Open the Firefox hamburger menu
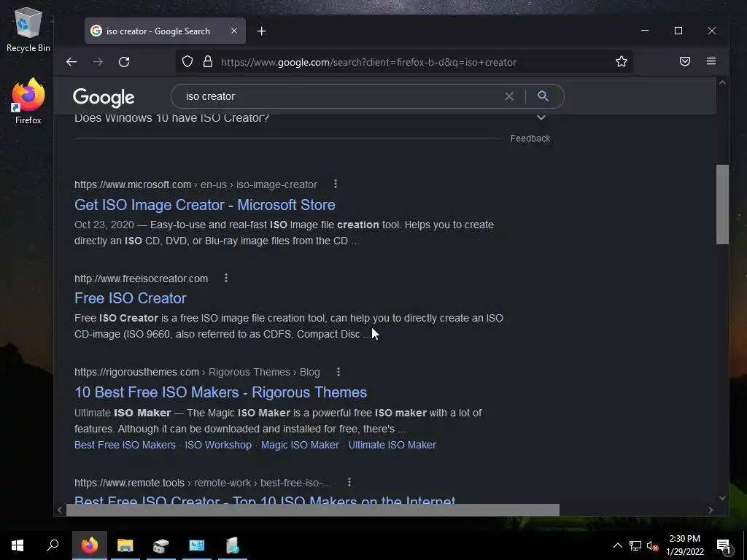The height and width of the screenshot is (560, 747). [711, 61]
